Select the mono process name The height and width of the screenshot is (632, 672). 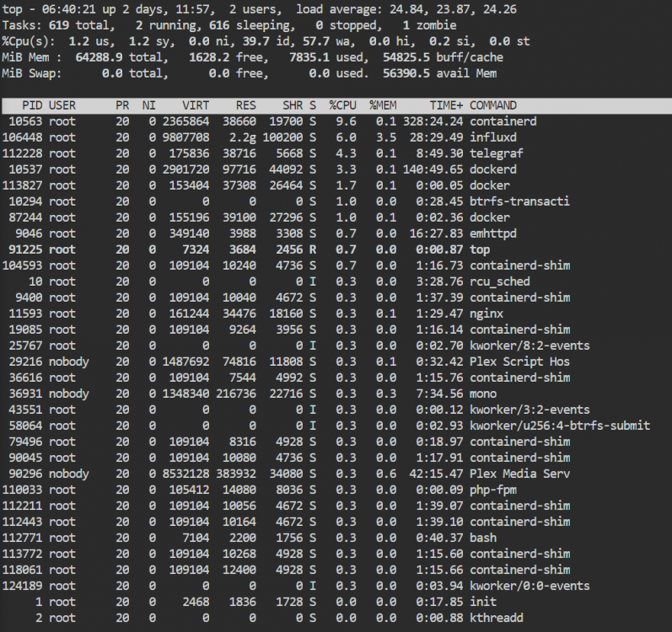coord(483,394)
